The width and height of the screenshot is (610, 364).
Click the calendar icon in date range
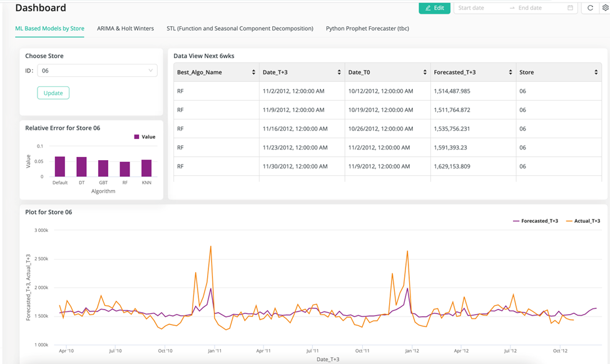click(570, 8)
